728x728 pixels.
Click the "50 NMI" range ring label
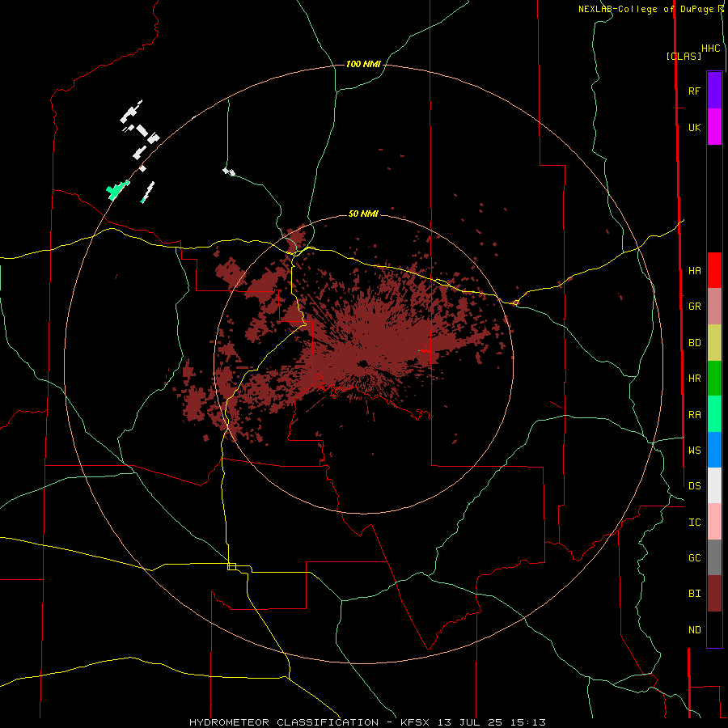(363, 214)
